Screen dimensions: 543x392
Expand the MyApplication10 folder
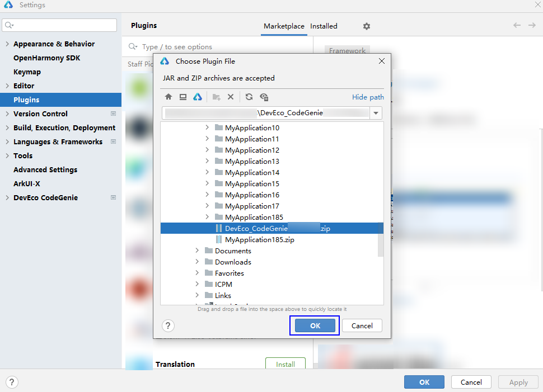coord(207,127)
